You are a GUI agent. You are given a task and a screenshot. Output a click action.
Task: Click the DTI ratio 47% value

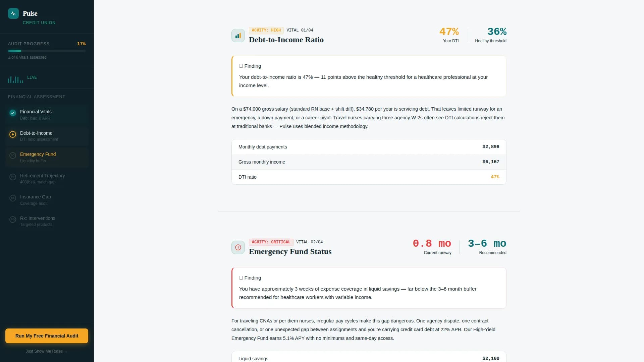(x=495, y=177)
